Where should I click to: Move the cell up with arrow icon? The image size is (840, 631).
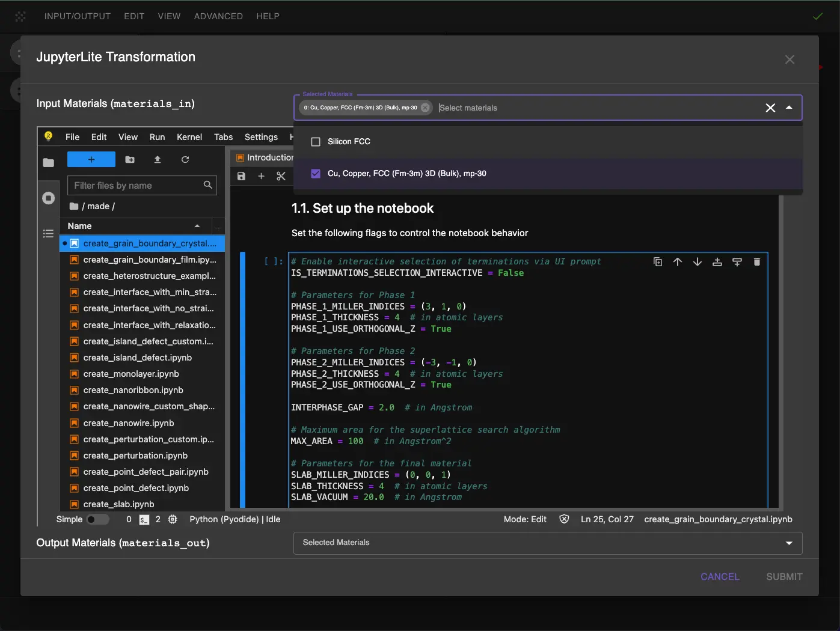point(678,262)
